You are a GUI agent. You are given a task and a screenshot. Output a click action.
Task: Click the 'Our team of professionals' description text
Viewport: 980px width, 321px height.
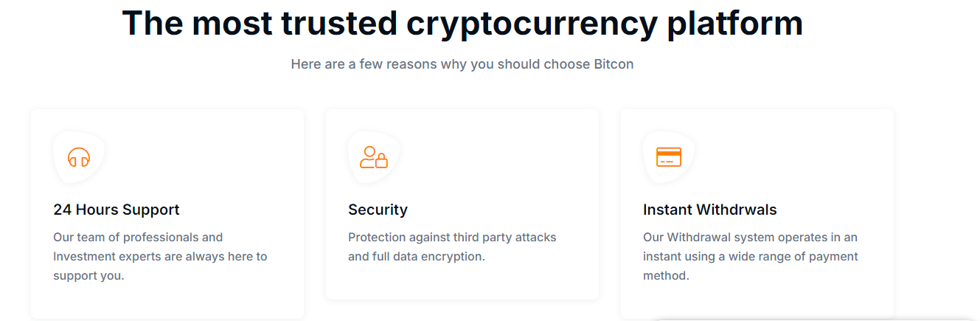click(x=160, y=257)
